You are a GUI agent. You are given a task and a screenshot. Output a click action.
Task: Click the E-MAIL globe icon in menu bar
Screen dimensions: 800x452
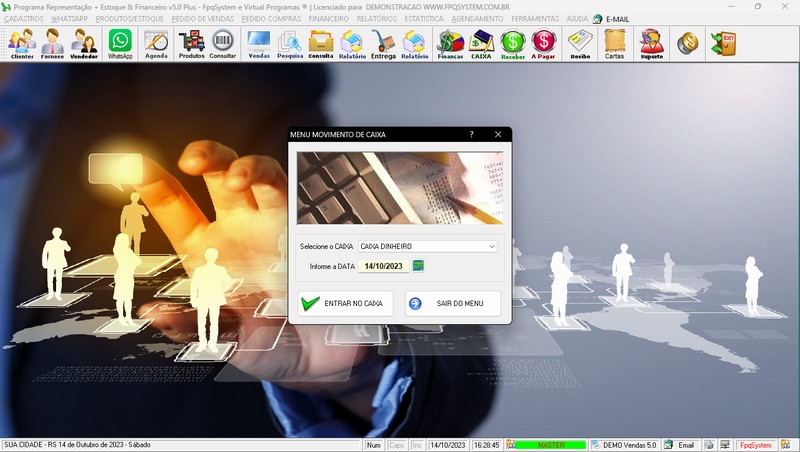pos(597,19)
